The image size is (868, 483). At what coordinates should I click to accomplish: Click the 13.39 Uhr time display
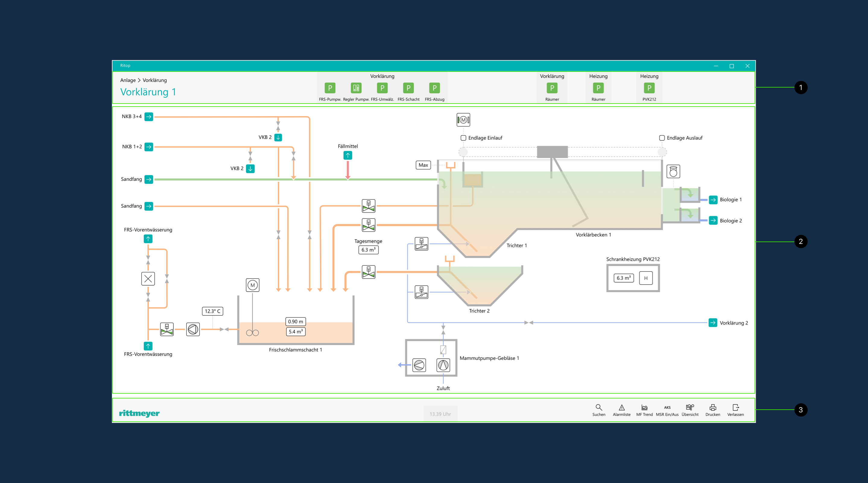click(x=440, y=414)
